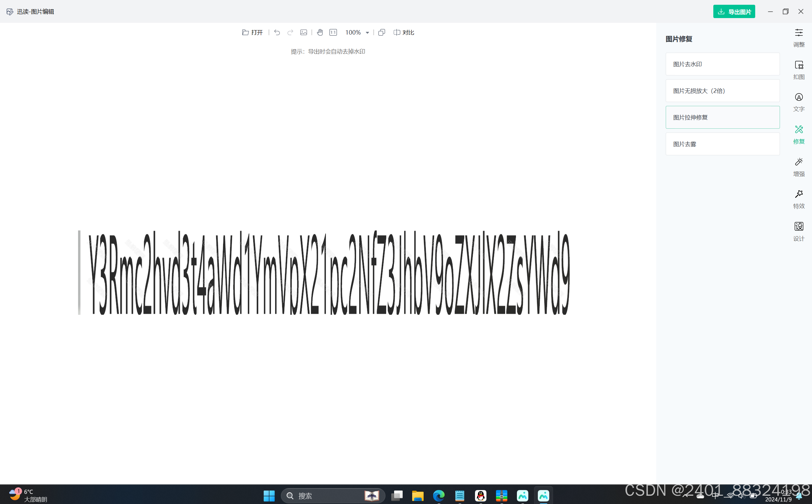Open the 文字 text panel
The width and height of the screenshot is (812, 504).
[x=799, y=102]
